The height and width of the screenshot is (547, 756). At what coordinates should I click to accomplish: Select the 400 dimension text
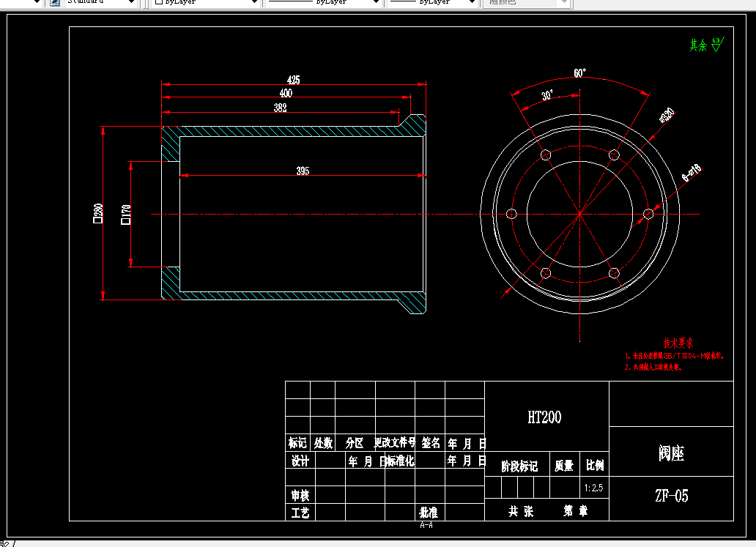coord(286,93)
